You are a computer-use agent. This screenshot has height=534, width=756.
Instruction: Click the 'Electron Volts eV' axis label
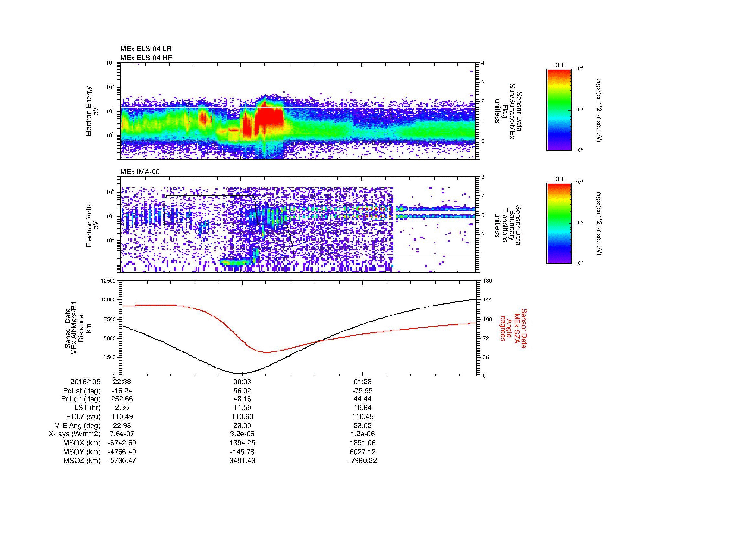pos(92,225)
